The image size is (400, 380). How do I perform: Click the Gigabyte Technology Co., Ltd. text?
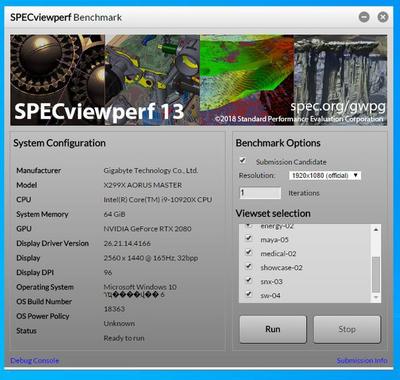(x=151, y=171)
